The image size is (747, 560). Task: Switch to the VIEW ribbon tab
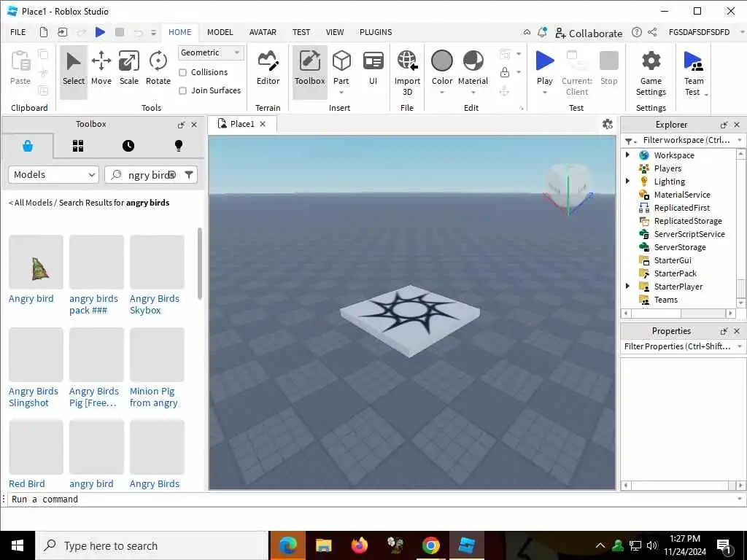pos(334,32)
